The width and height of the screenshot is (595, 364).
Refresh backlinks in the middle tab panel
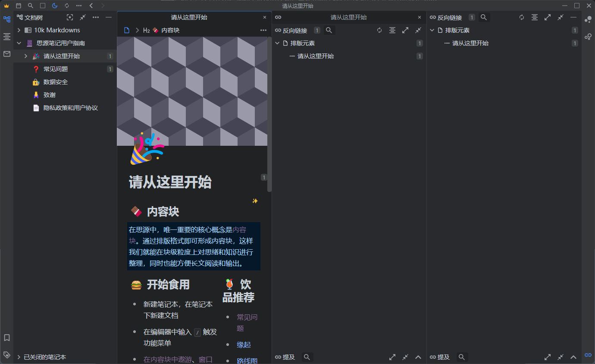(x=379, y=30)
